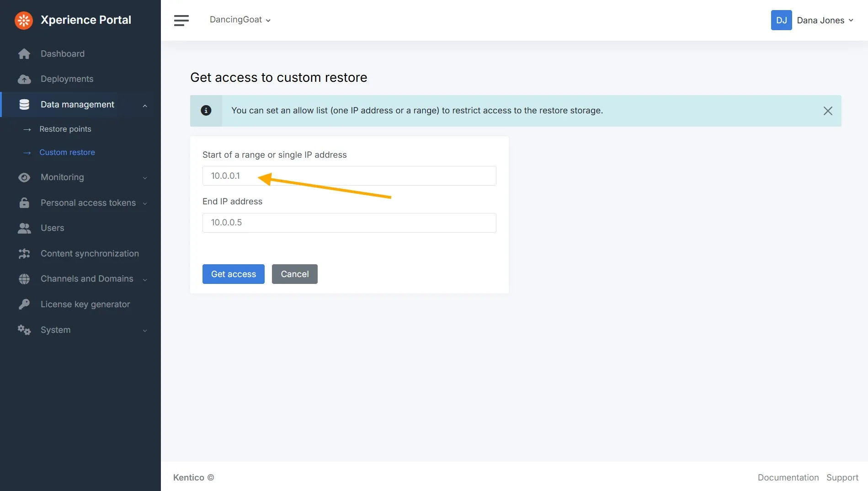Open Dashboard via the home icon

click(24, 54)
